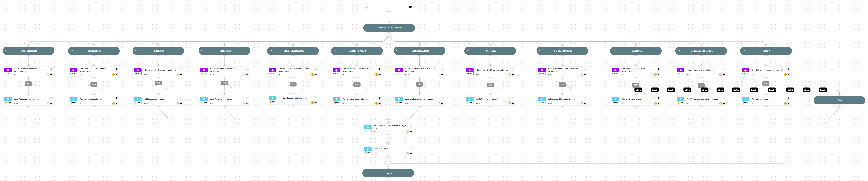Screen dimensions: 868x181
Task: Click the Script icon on Add Discovery to query
Action: (x=470, y=100)
